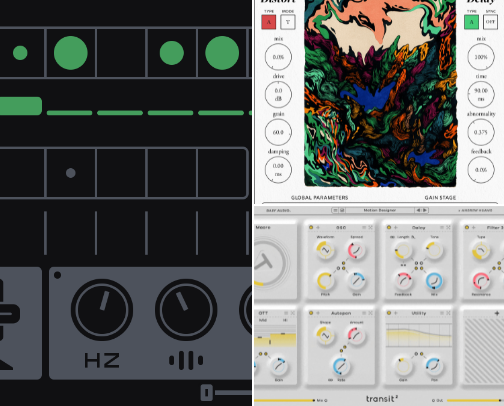Open the Utility module options menu
The height and width of the screenshot is (406, 504).
point(442,313)
